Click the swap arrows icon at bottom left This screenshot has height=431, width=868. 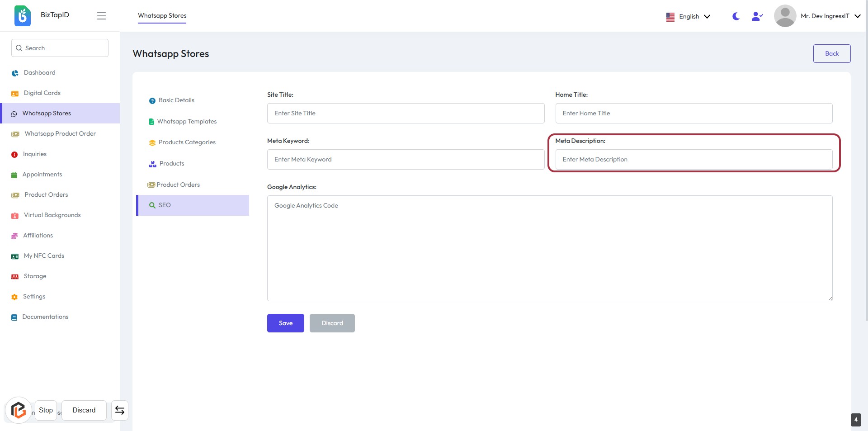(120, 410)
